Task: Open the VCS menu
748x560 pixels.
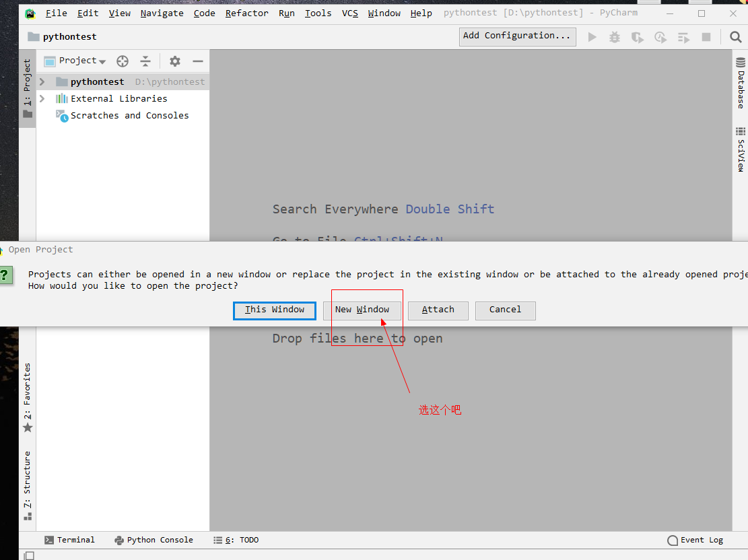Action: click(x=349, y=13)
